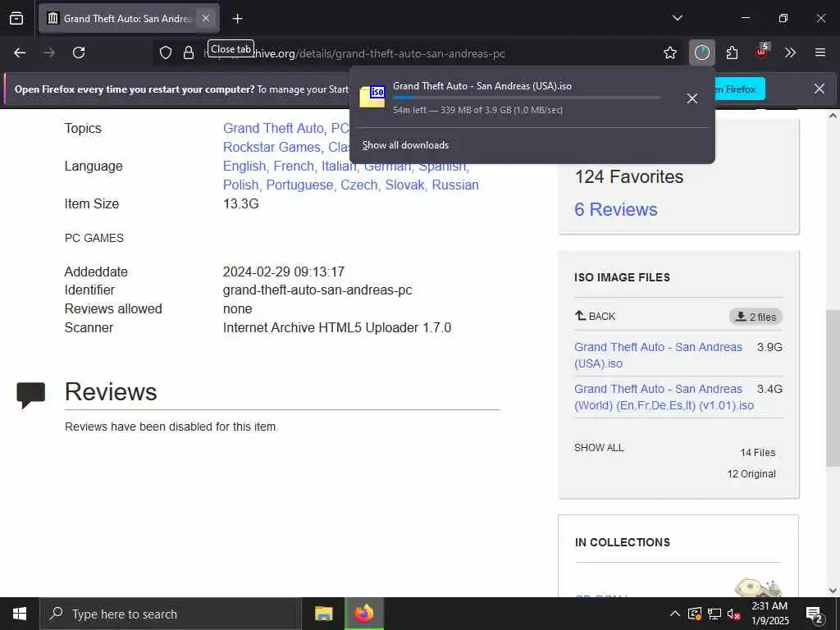
Task: Open Firefox View recent browsing icon
Action: (16, 18)
